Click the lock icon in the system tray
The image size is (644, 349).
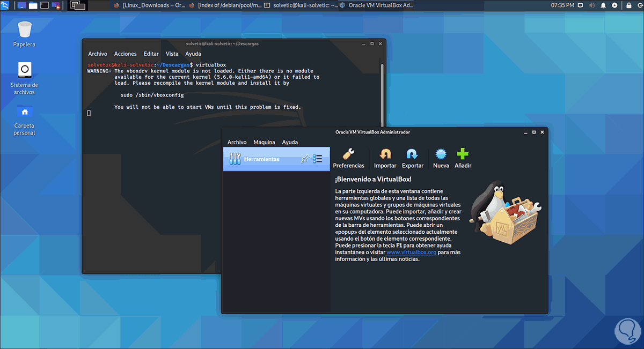coord(628,5)
